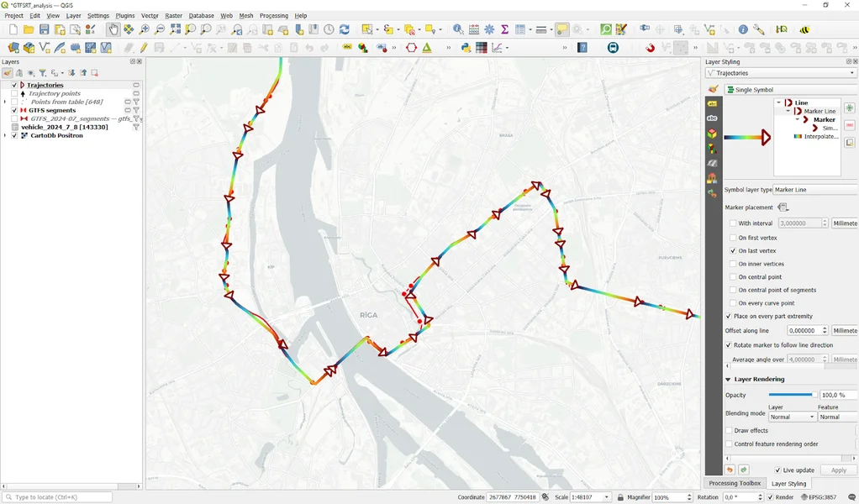Click the green add symbol layer button
859x504 pixels.
point(850,108)
